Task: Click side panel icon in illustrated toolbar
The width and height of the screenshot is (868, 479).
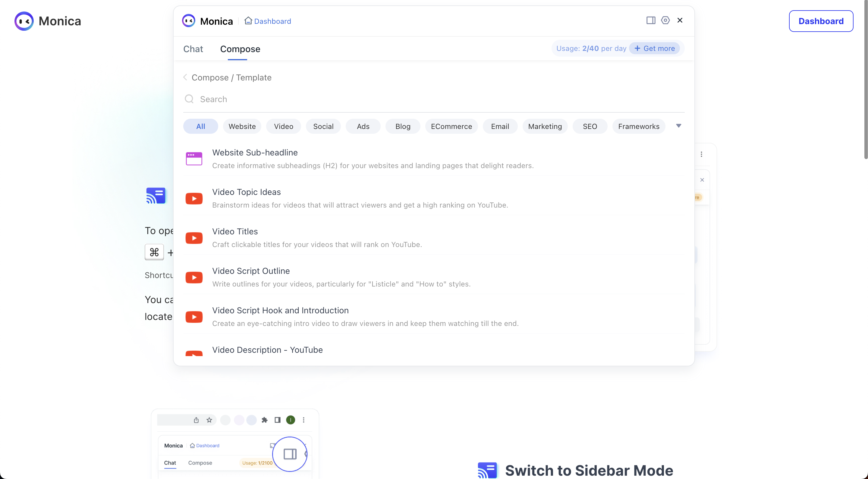Action: tap(277, 420)
